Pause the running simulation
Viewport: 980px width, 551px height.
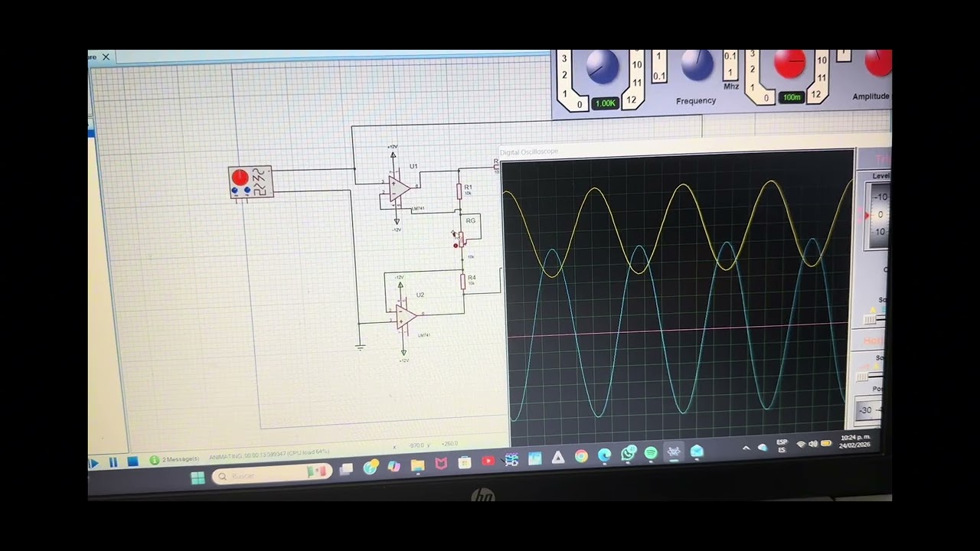pos(113,462)
